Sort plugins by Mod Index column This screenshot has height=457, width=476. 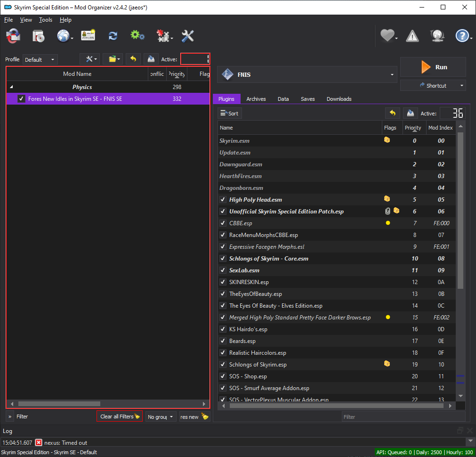point(440,128)
